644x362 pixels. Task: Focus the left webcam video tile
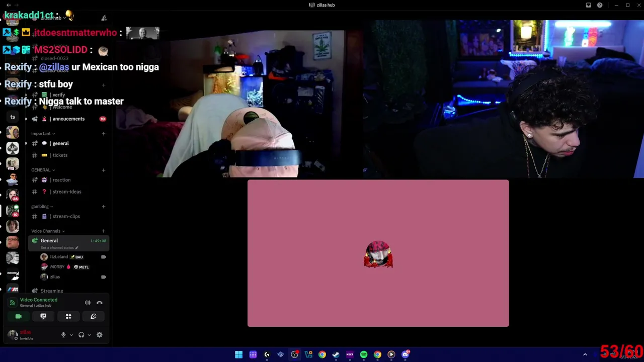tap(240, 103)
